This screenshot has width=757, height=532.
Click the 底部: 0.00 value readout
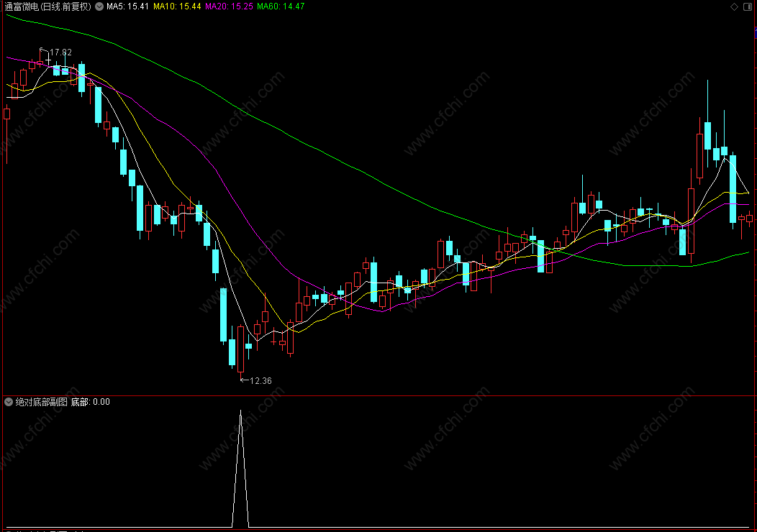(x=90, y=402)
